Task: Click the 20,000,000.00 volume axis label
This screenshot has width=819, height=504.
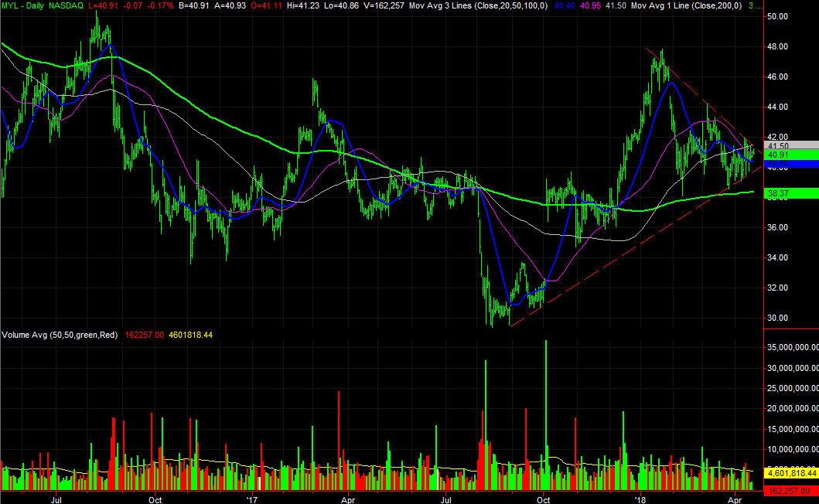Action: pos(793,409)
